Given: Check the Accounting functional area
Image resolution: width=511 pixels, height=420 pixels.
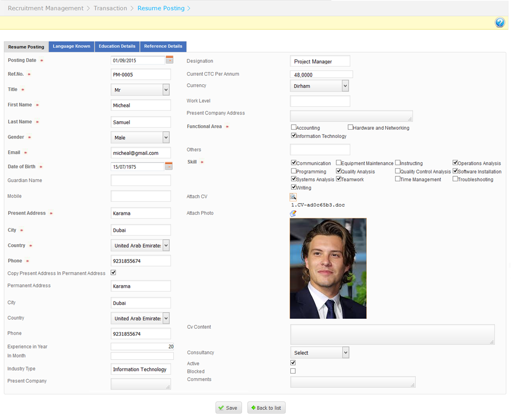Looking at the screenshot, I should tap(294, 127).
